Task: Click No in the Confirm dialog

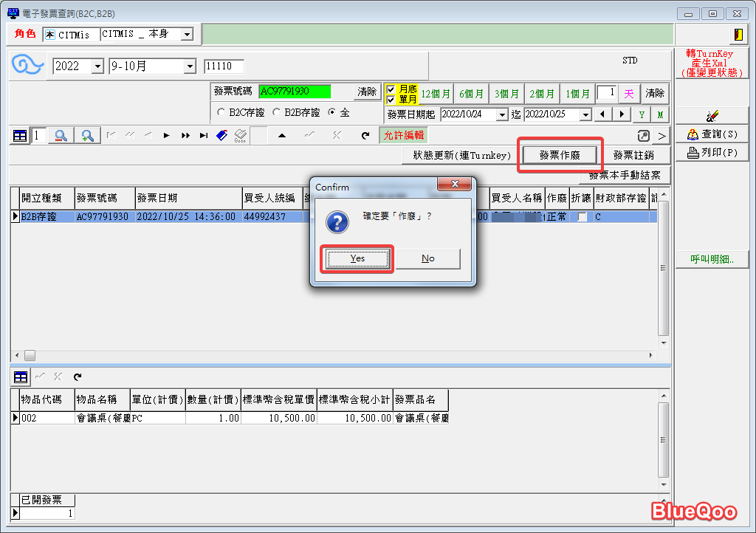Action: (x=428, y=258)
